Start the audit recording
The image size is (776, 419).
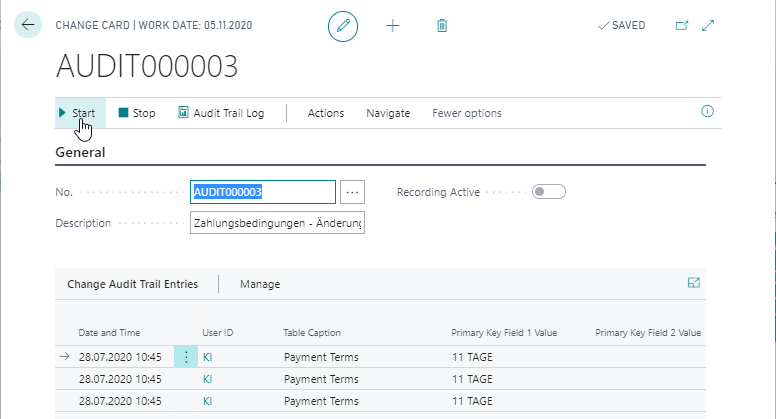tap(78, 113)
